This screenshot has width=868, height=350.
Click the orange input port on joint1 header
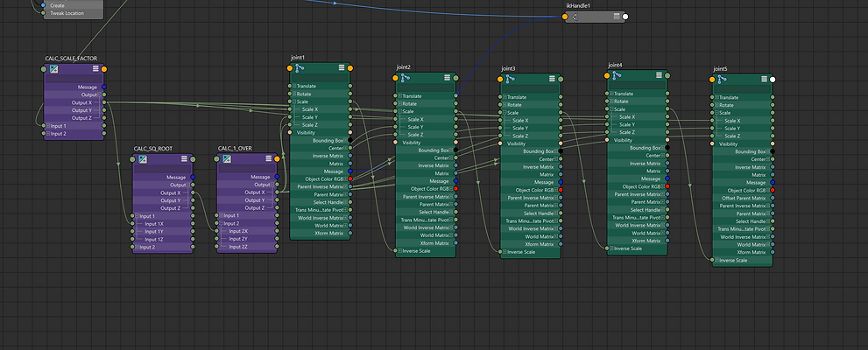pyautogui.click(x=290, y=68)
